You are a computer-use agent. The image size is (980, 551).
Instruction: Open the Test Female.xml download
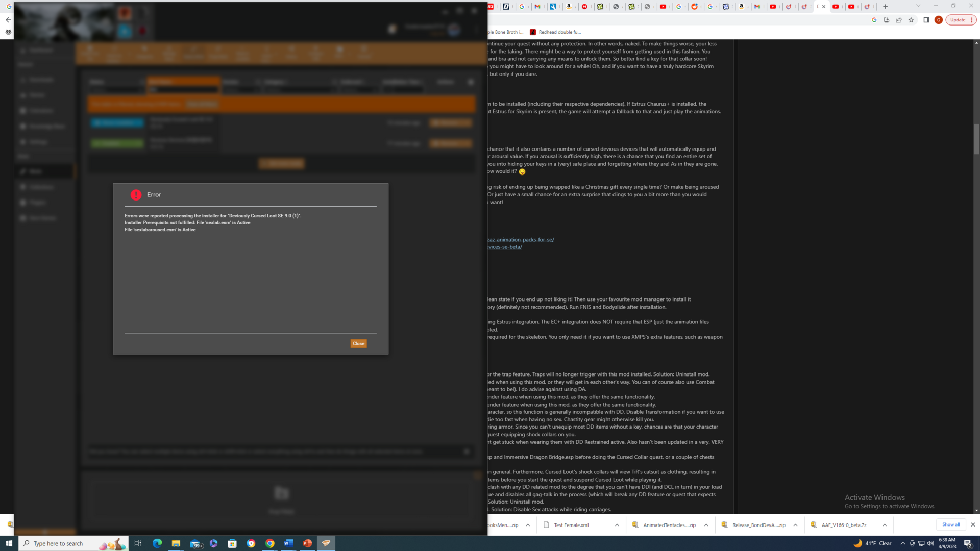(571, 525)
